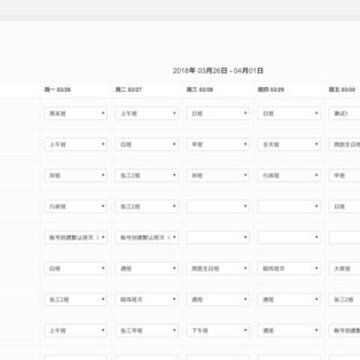Screen dimensions: 360x360
Task: Open the eighth-row 下午班 dropdown under 03/28
Action: [x=218, y=330]
